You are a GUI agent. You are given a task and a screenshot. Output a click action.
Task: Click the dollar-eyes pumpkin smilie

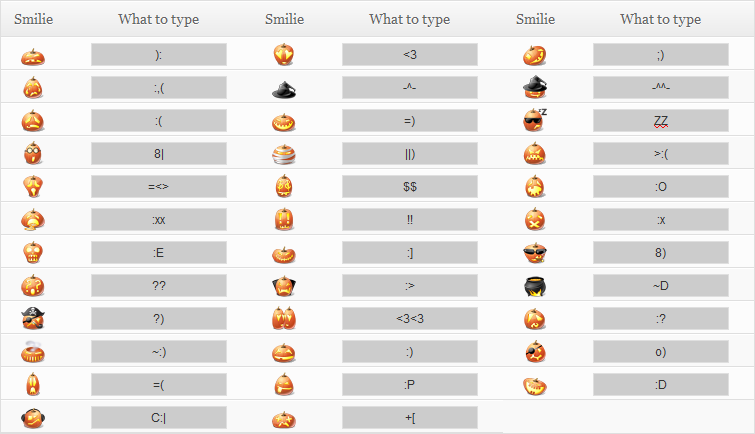[284, 186]
